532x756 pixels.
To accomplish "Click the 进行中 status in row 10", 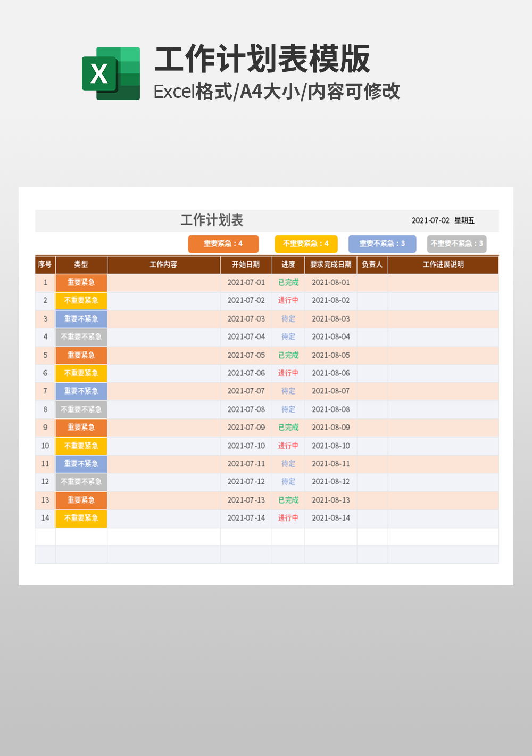I will coord(288,446).
